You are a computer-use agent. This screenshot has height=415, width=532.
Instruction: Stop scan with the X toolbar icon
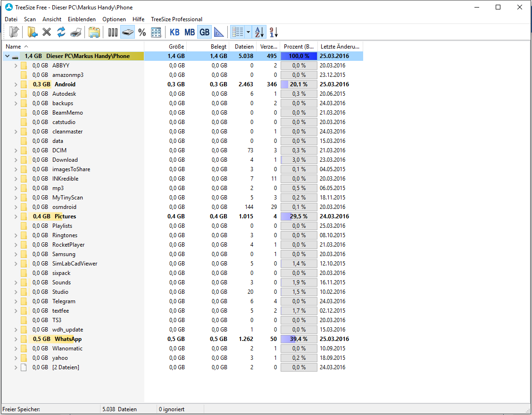(x=47, y=32)
